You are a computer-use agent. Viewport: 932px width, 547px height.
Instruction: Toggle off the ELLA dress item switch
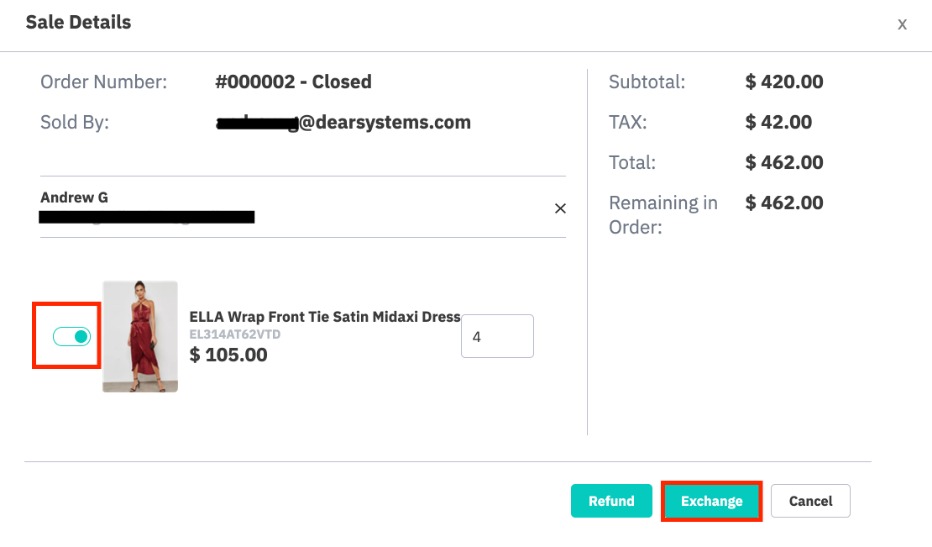72,337
